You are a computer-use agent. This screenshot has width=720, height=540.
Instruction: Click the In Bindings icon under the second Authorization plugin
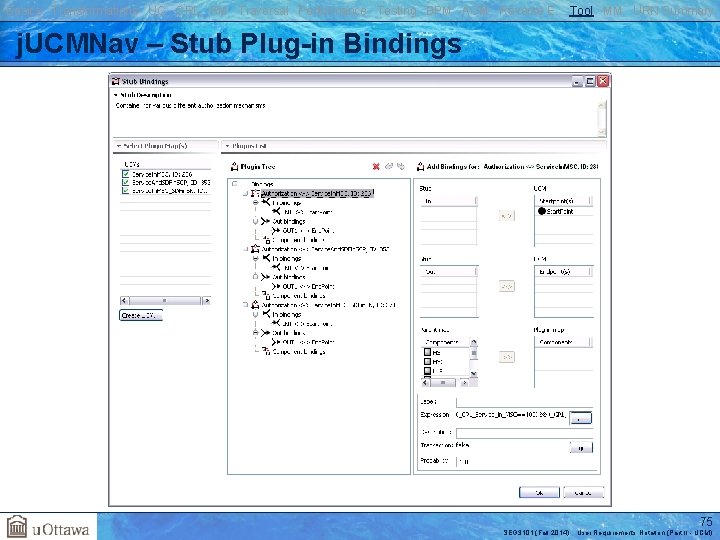266,258
